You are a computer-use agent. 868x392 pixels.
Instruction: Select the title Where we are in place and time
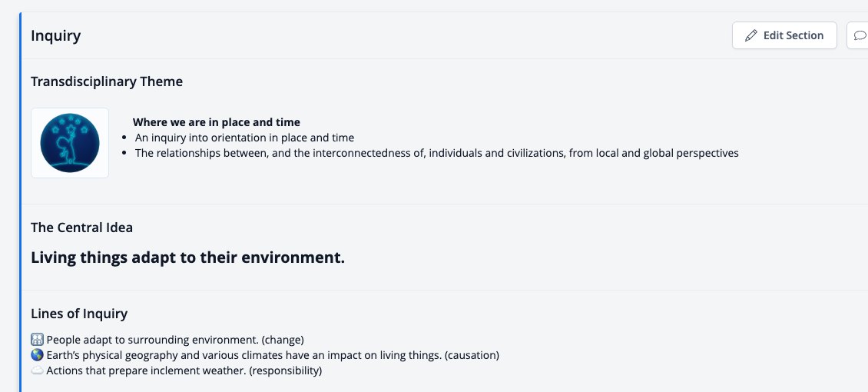pos(217,121)
